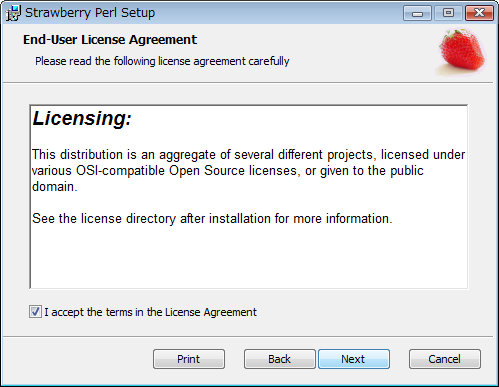Print the license agreement

[189, 359]
